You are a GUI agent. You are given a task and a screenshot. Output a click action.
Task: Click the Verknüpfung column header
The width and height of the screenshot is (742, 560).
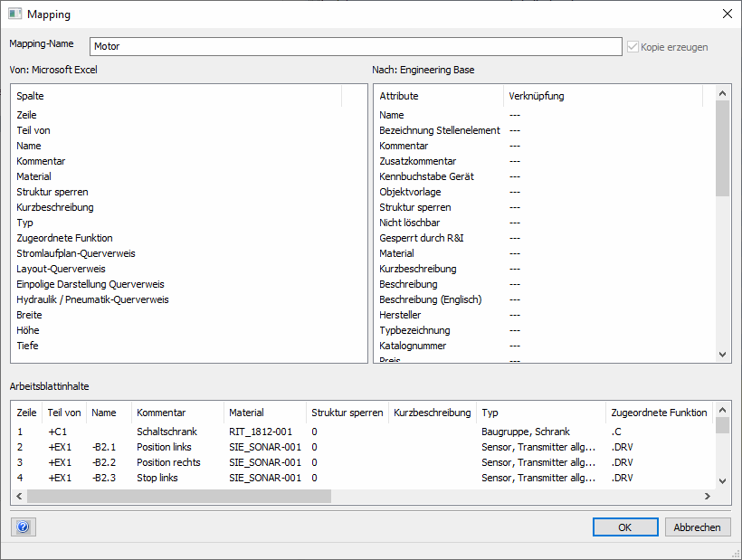pos(537,96)
